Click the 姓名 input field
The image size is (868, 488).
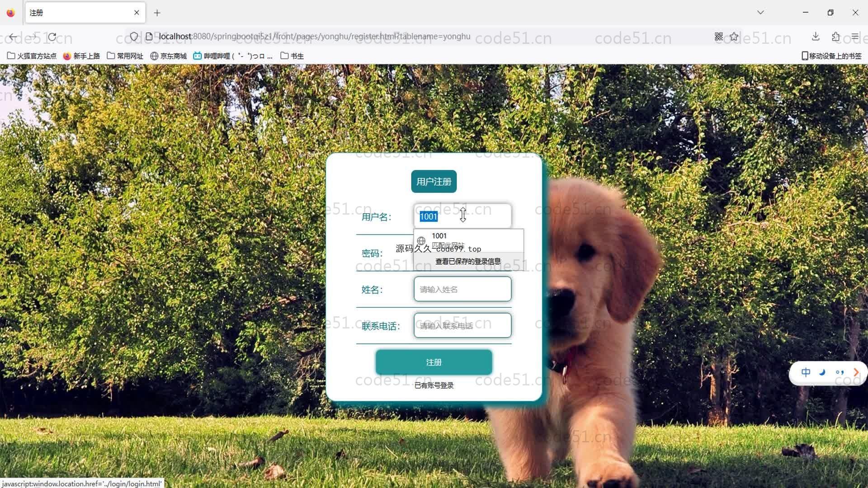[462, 289]
